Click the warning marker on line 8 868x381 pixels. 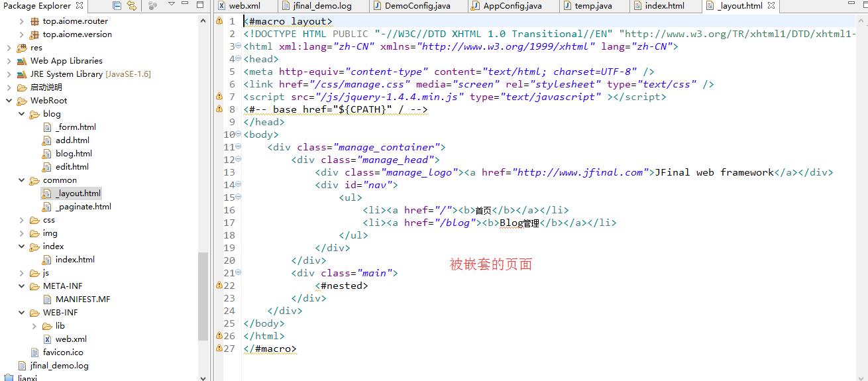(x=219, y=109)
